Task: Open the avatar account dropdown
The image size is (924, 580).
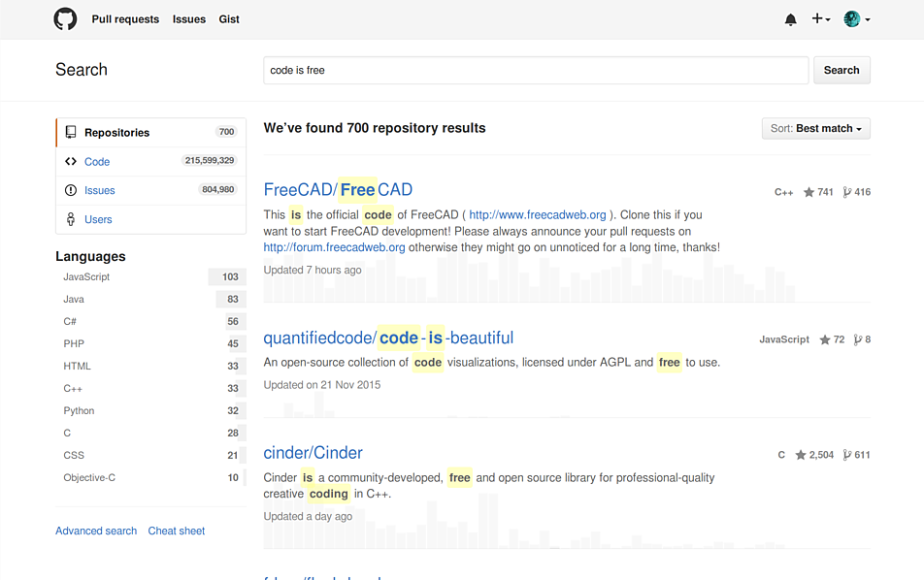Action: click(853, 18)
